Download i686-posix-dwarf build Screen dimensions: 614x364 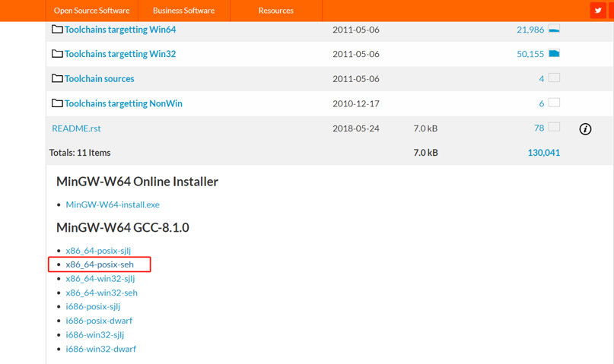tap(99, 321)
